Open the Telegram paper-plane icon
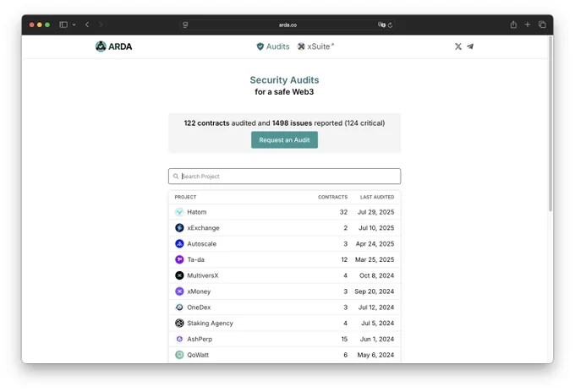The image size is (575, 392). click(x=470, y=46)
